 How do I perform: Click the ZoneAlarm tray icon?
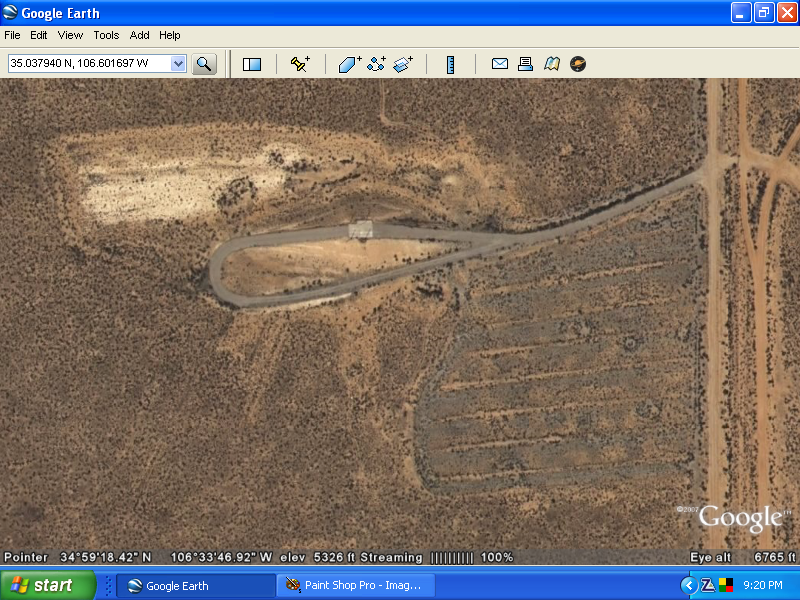(x=708, y=585)
